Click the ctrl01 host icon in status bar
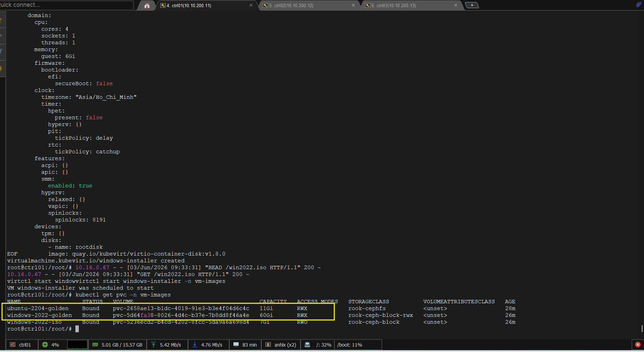Screen dimensions: 644x352 13,345
